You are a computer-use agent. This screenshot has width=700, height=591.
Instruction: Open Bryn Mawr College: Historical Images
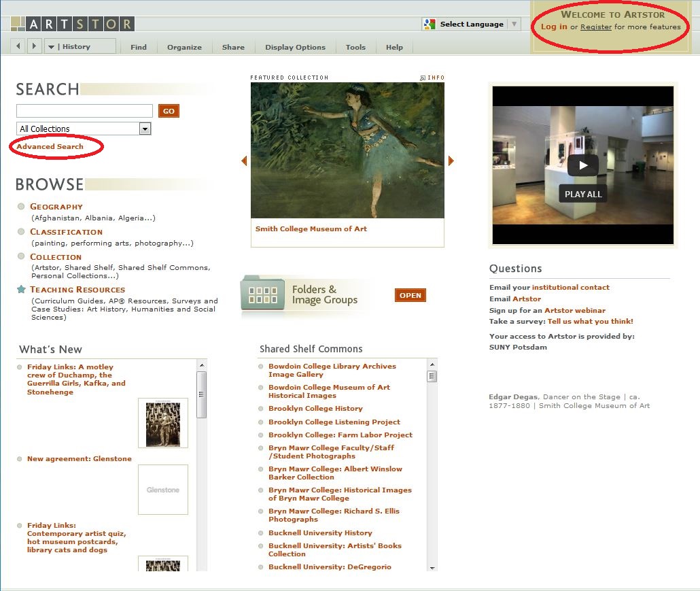tap(340, 494)
